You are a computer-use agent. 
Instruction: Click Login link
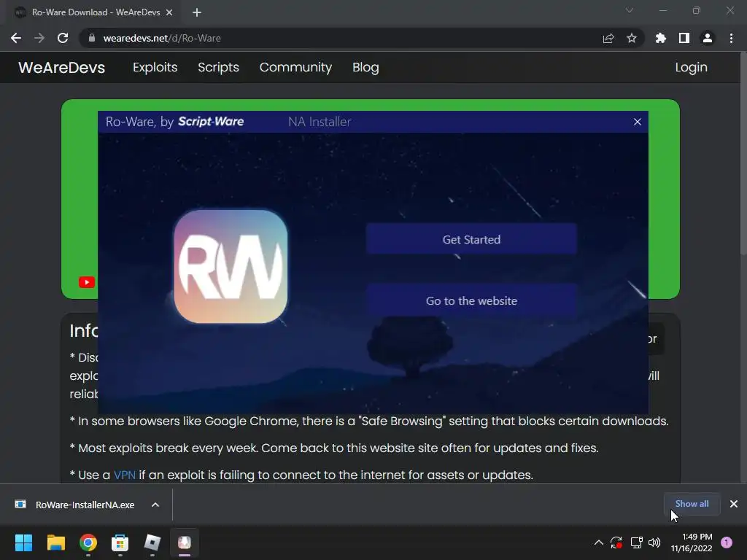(x=692, y=67)
